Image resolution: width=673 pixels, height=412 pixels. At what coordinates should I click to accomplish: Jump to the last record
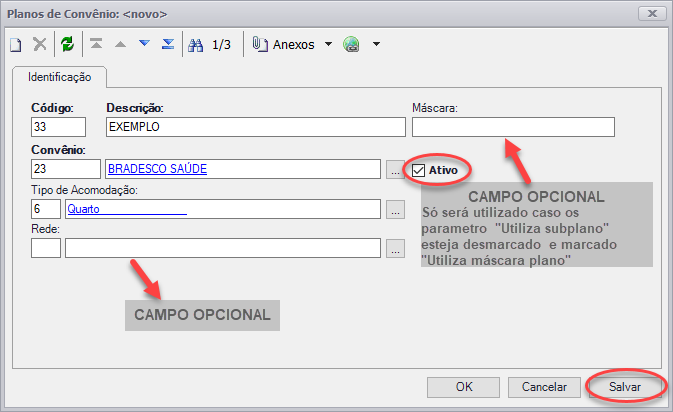pos(168,44)
